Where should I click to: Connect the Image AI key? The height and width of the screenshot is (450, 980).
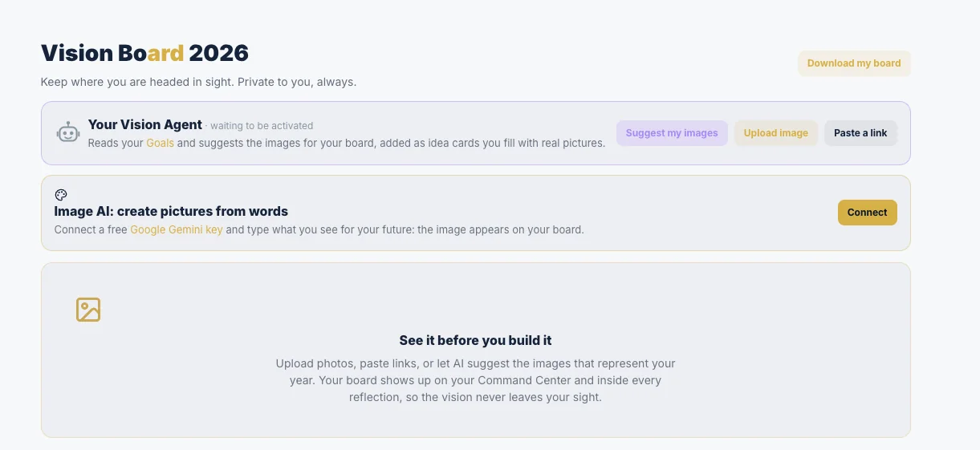(x=868, y=213)
